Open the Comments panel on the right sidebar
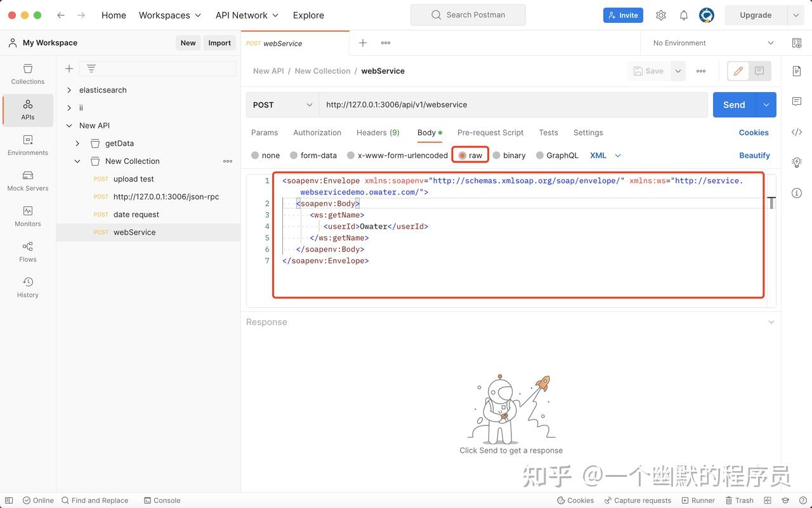The width and height of the screenshot is (812, 508). [797, 101]
